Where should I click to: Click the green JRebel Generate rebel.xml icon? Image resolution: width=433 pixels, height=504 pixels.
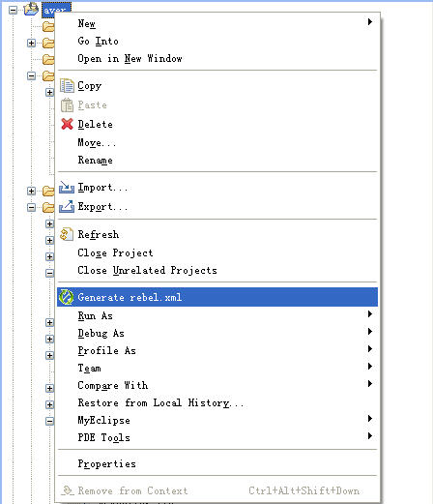tap(67, 297)
